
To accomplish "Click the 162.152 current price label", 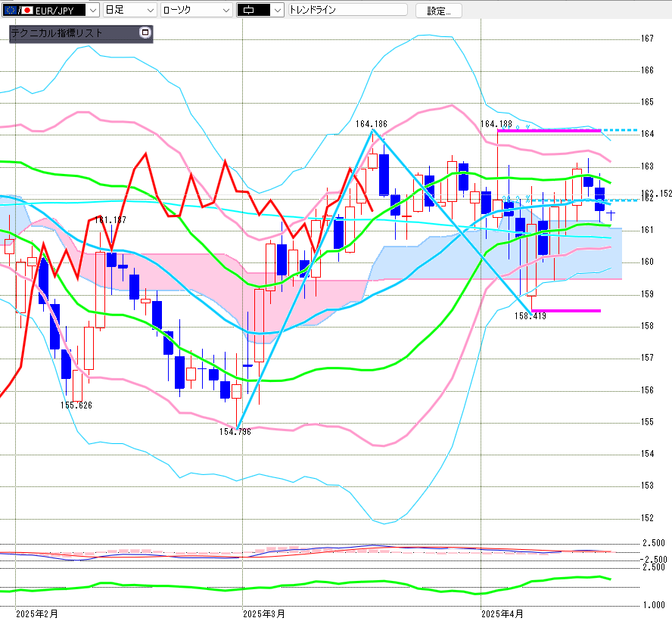I will (x=656, y=194).
